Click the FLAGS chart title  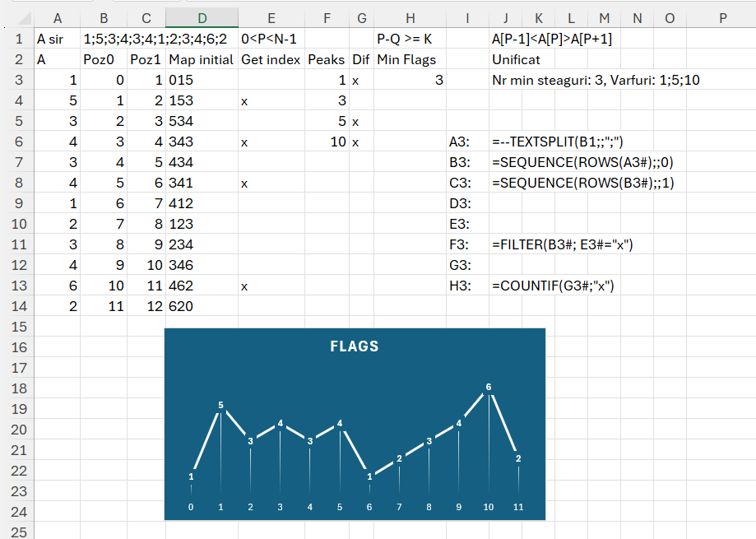coord(355,346)
